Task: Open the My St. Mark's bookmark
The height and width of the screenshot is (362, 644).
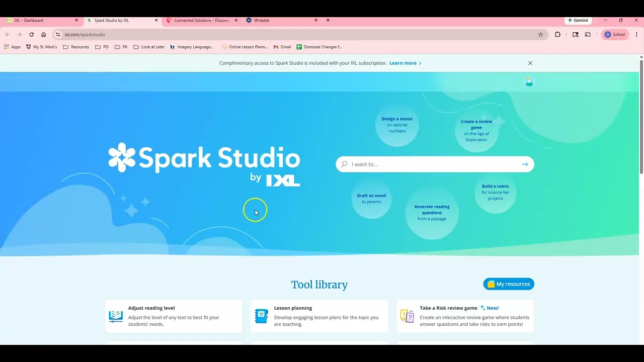Action: 41,47
